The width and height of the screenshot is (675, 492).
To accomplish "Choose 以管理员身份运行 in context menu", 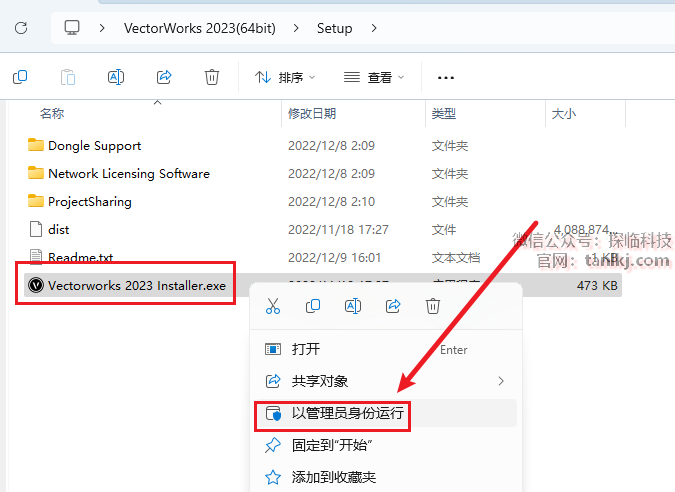I will (386, 413).
